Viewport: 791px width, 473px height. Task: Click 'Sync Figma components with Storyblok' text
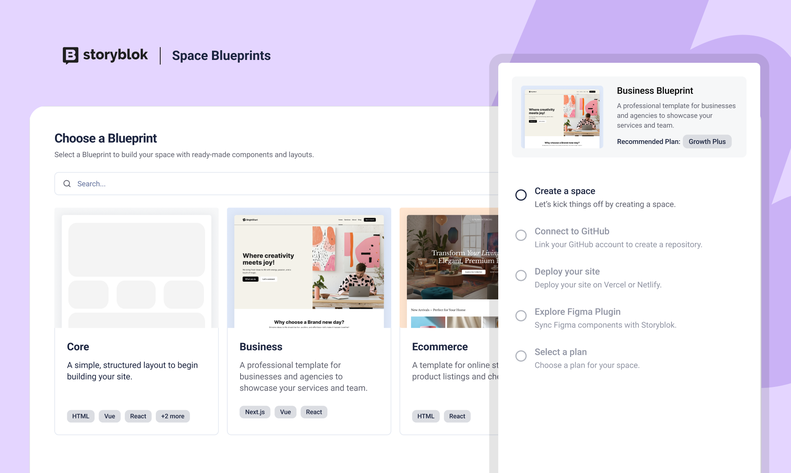pyautogui.click(x=605, y=325)
